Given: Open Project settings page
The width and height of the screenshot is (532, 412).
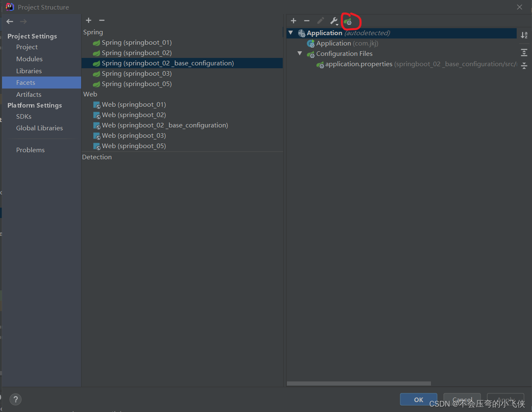Looking at the screenshot, I should 27,47.
